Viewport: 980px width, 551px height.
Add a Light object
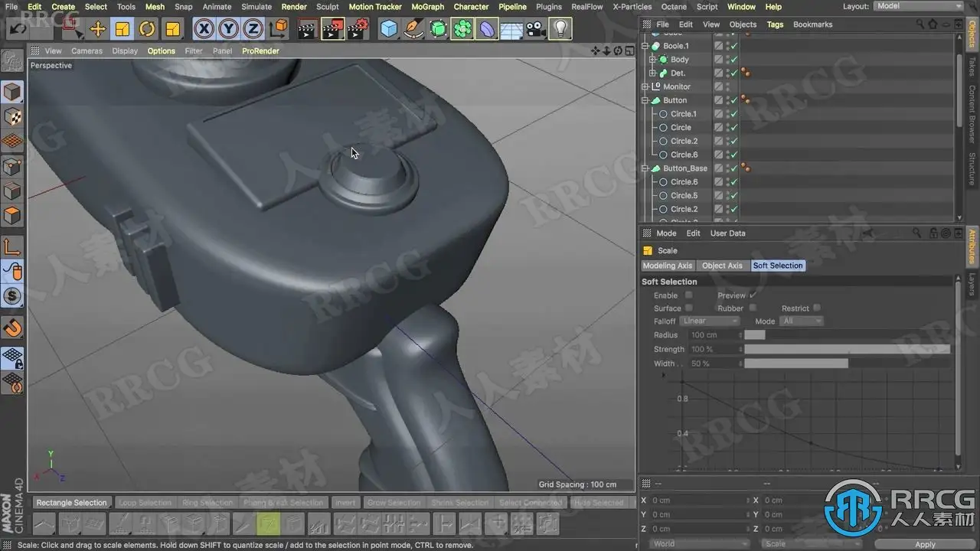point(561,29)
